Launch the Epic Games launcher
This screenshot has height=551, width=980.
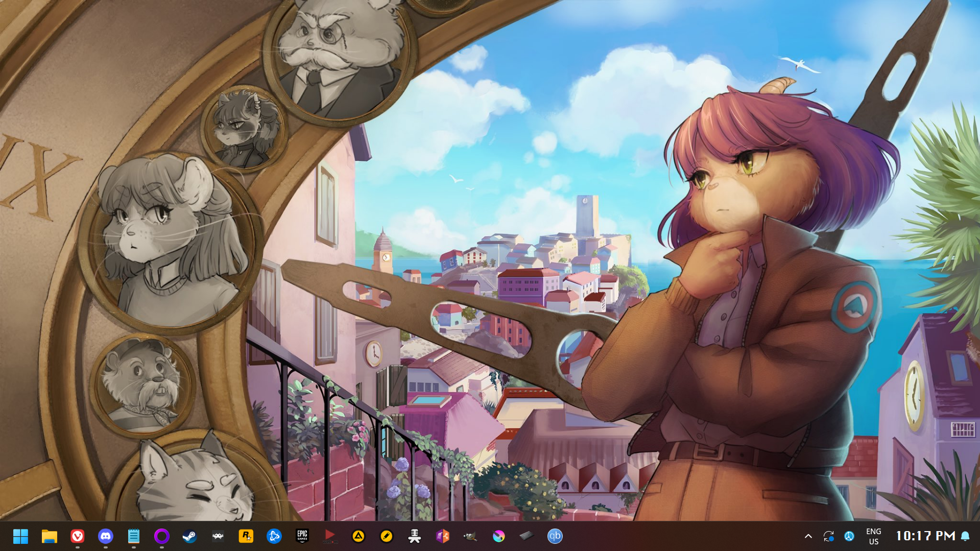coord(302,536)
